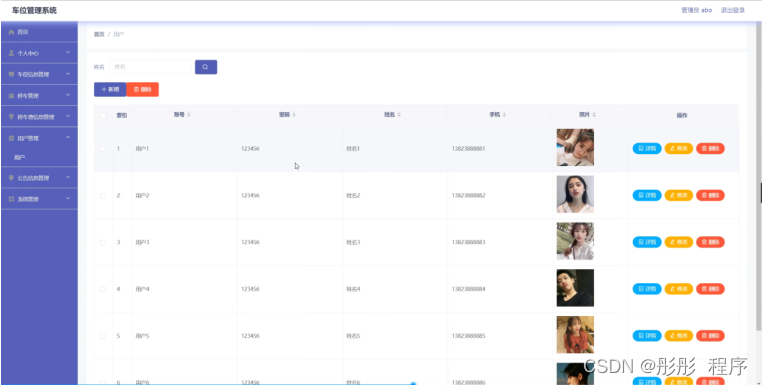
Task: Click the 用户4 account cell
Action: click(142, 289)
